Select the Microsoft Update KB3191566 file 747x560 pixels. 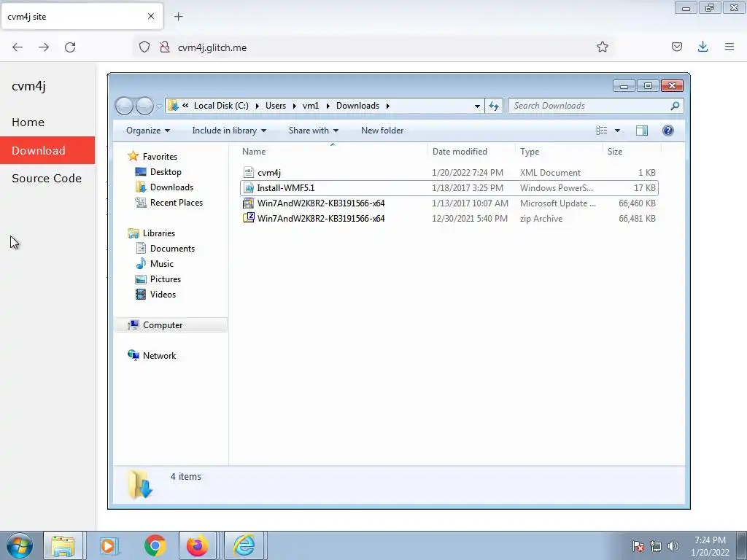[449, 203]
